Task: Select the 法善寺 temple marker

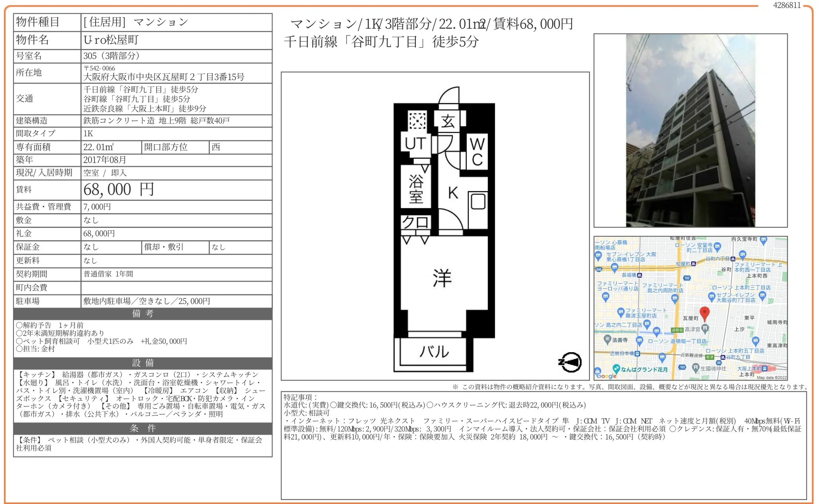Action: coord(607,339)
